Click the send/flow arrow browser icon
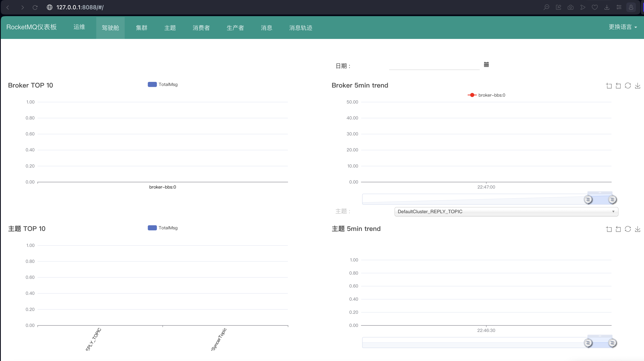This screenshot has height=361, width=644. [583, 7]
